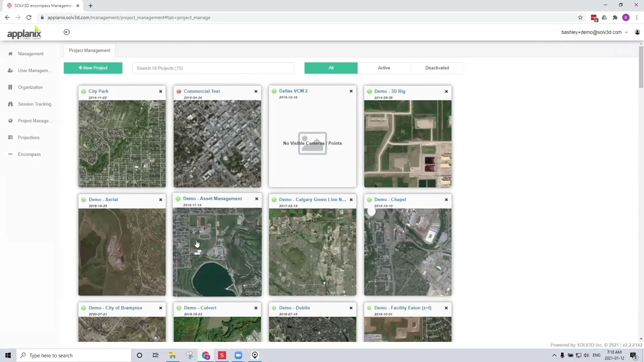
Task: Open the Projections sidebar item
Action: click(29, 138)
